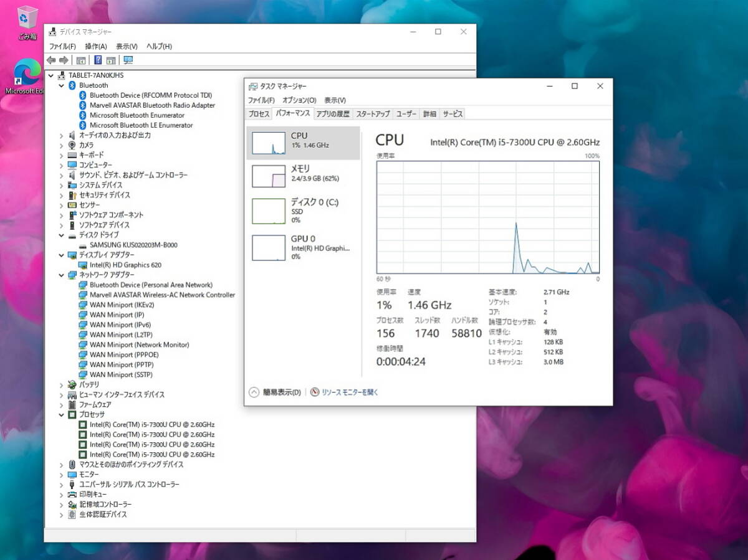Collapse the ネットワーク アダプター node
This screenshot has height=560, width=748.
tap(61, 275)
